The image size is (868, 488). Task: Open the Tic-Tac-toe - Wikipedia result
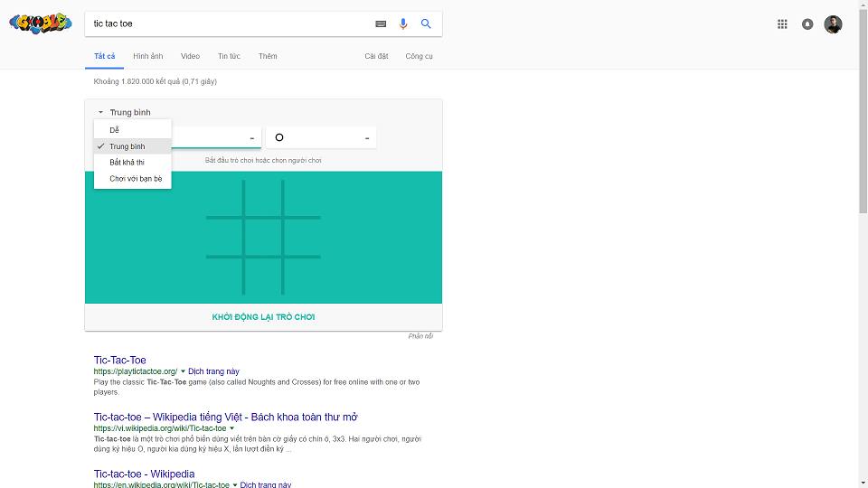[144, 474]
